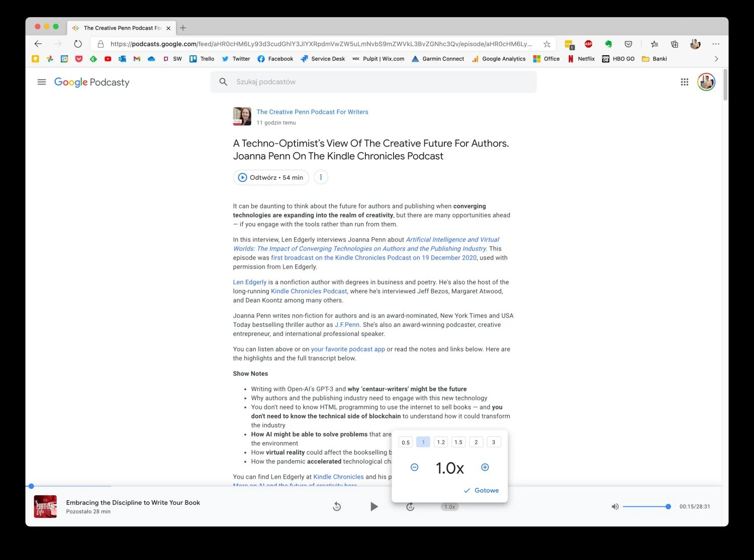
Task: Expand the Banki bookmarks folder
Action: (x=654, y=59)
